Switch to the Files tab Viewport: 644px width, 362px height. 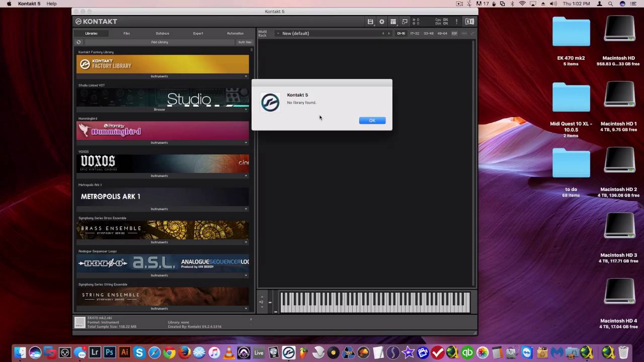tap(127, 33)
